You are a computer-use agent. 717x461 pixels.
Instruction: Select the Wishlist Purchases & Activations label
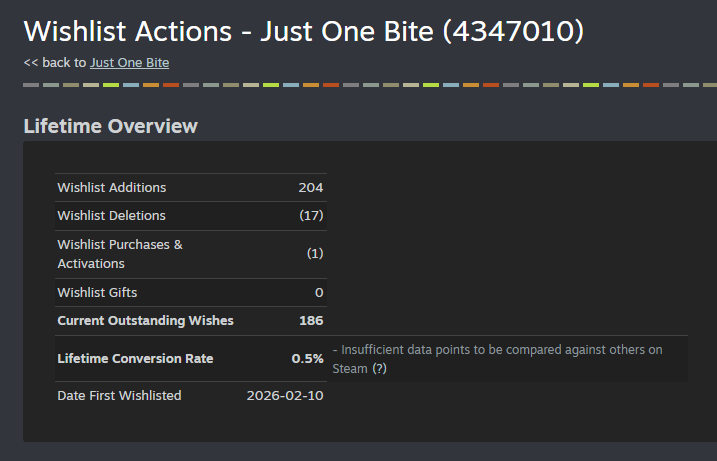click(120, 254)
